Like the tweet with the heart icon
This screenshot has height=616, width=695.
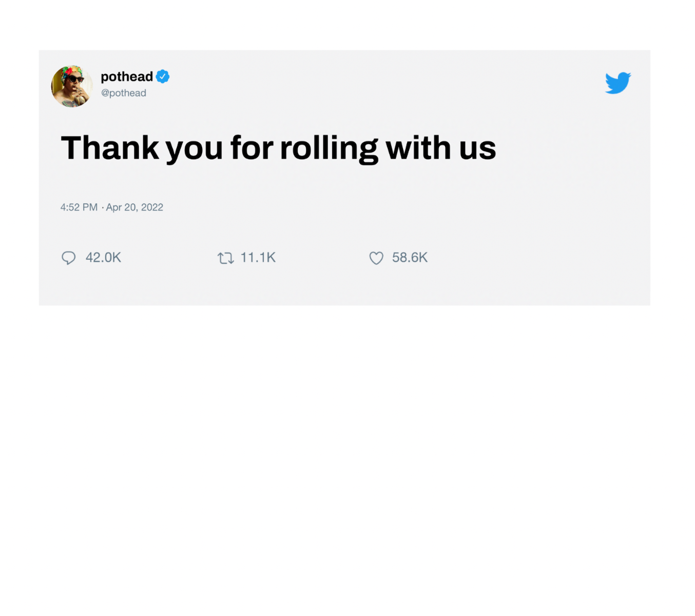coord(376,258)
